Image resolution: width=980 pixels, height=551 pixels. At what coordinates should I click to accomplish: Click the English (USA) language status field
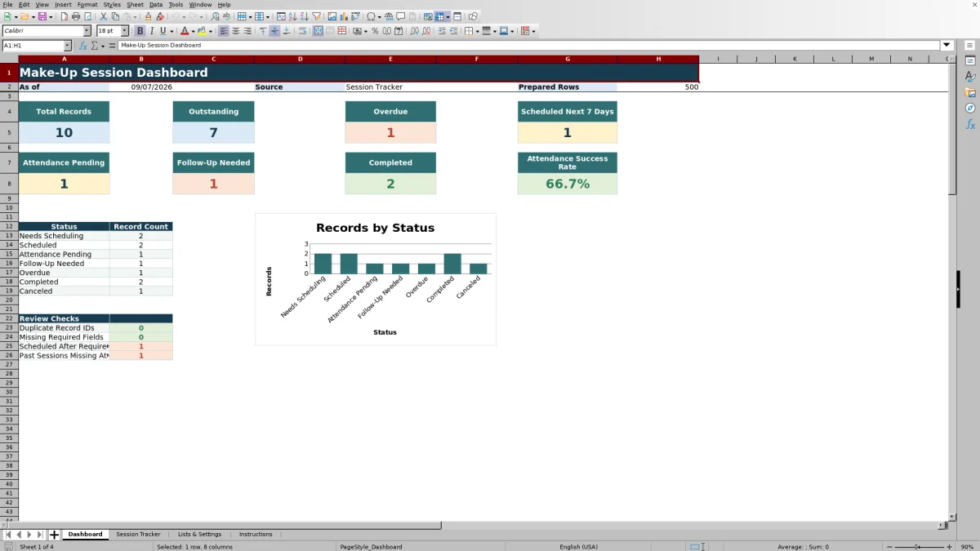[x=578, y=547]
